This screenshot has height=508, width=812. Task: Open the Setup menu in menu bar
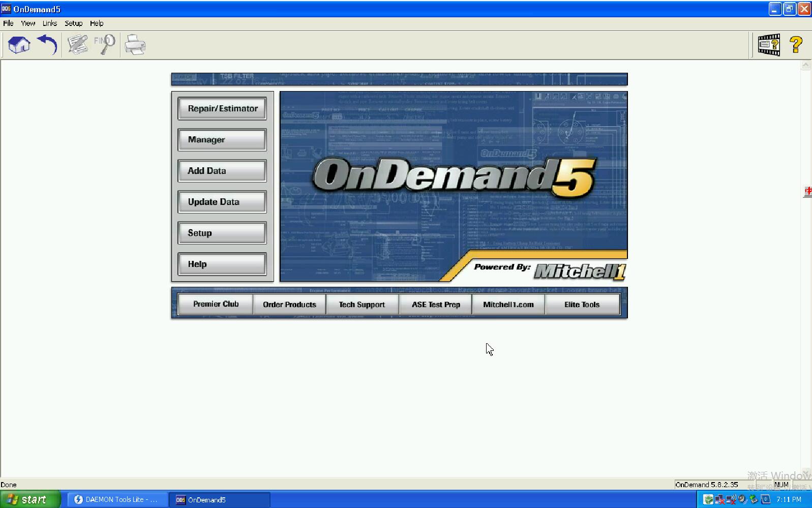[x=73, y=23]
